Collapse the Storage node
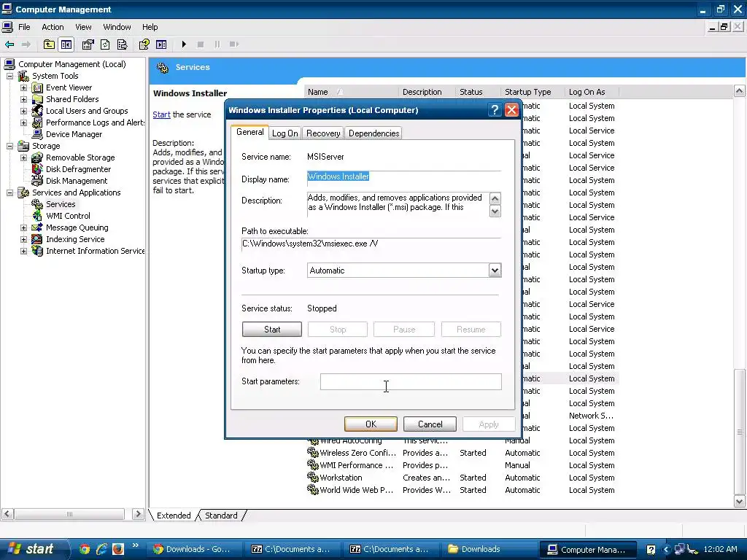Screen dimensions: 747x560 9,146
